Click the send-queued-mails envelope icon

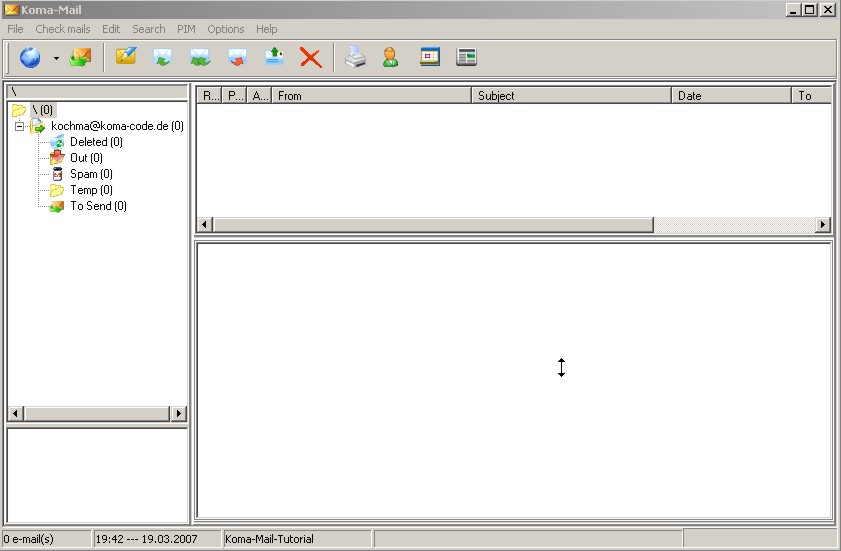(x=80, y=57)
